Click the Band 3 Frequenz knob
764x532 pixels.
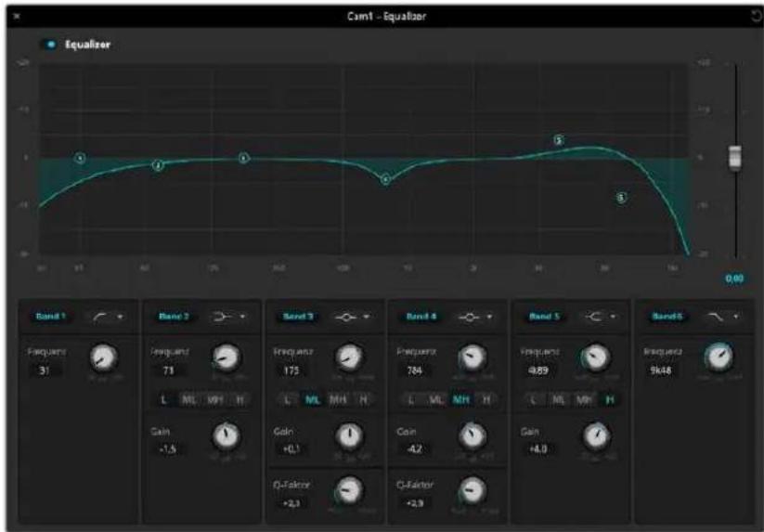coord(349,358)
